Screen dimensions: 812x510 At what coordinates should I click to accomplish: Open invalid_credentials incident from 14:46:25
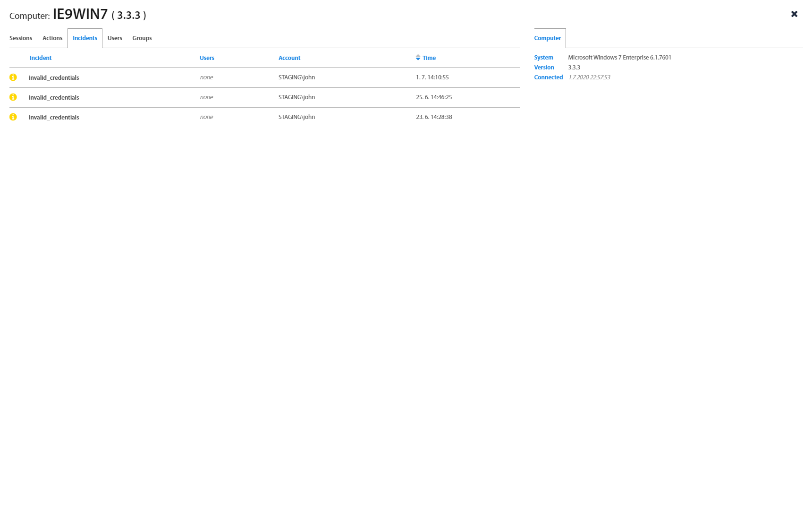pos(54,98)
